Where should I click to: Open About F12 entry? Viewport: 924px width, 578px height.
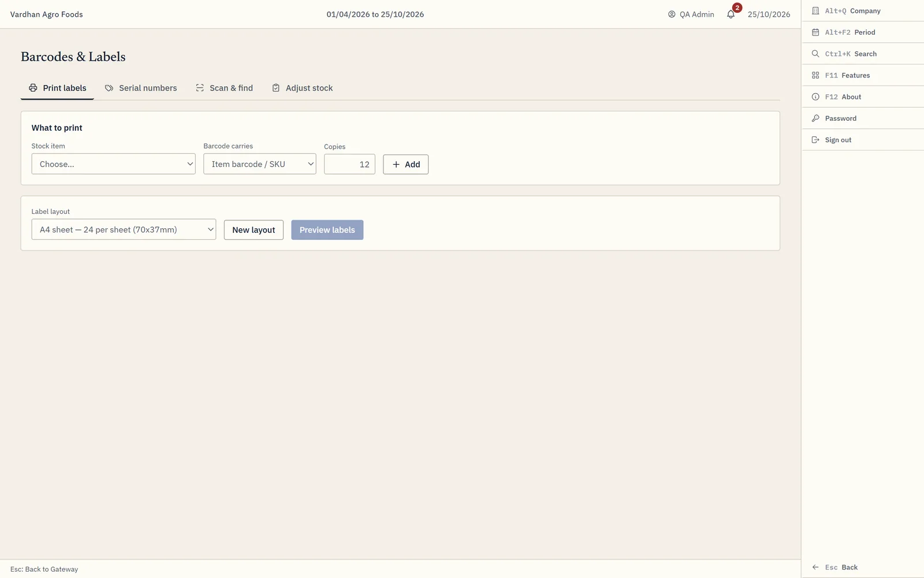pos(863,97)
